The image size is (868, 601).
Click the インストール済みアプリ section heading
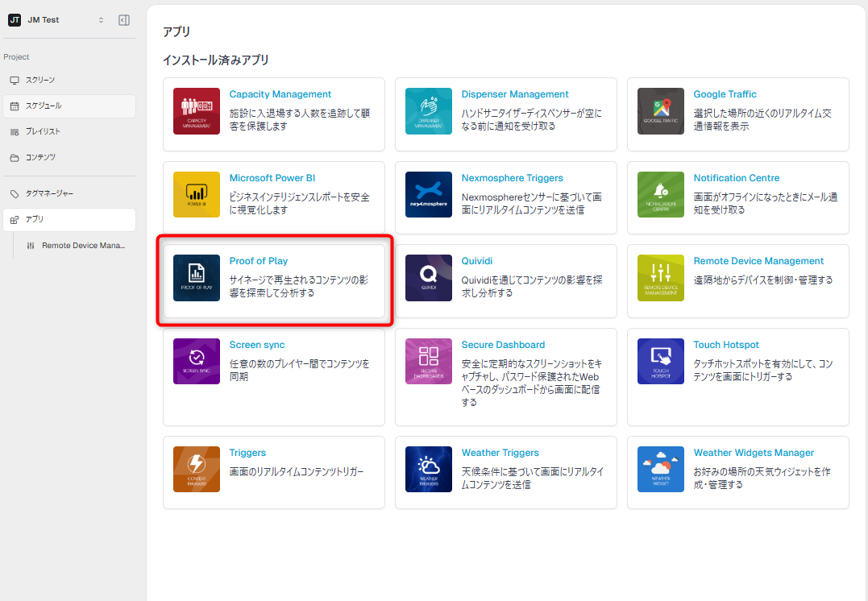pyautogui.click(x=216, y=60)
